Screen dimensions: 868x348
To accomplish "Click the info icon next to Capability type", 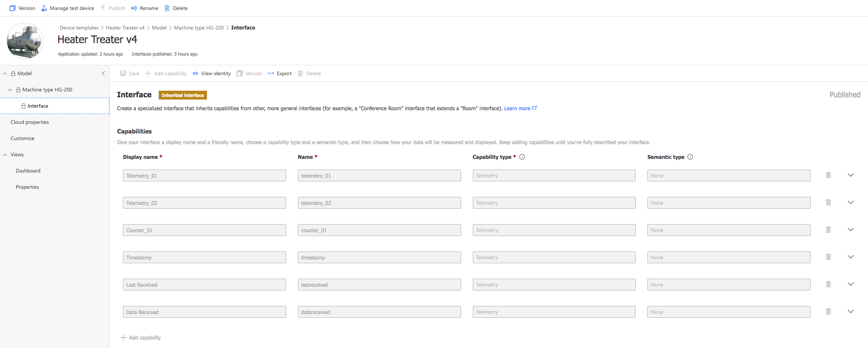I will click(522, 157).
